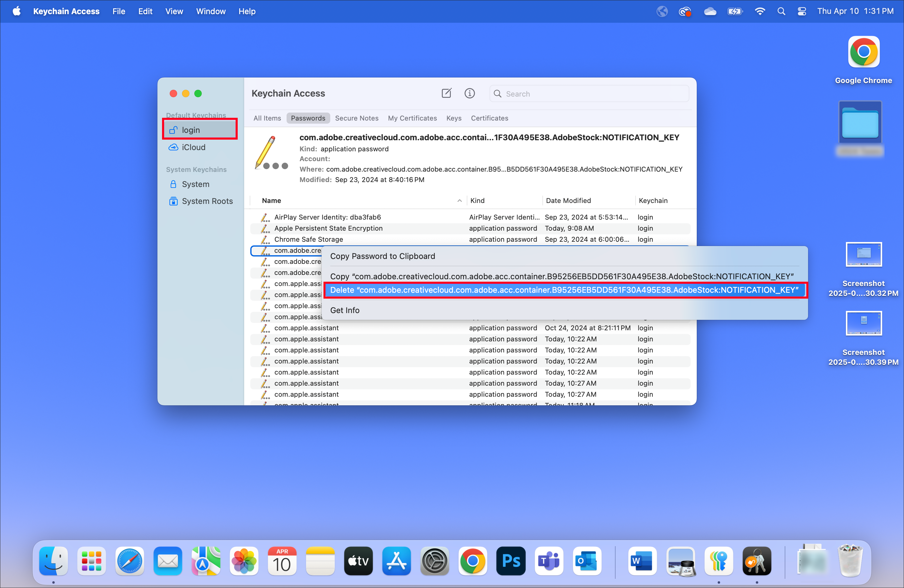The height and width of the screenshot is (588, 904).
Task: Click menu bar clock Thu Apr 10
Action: [x=855, y=11]
